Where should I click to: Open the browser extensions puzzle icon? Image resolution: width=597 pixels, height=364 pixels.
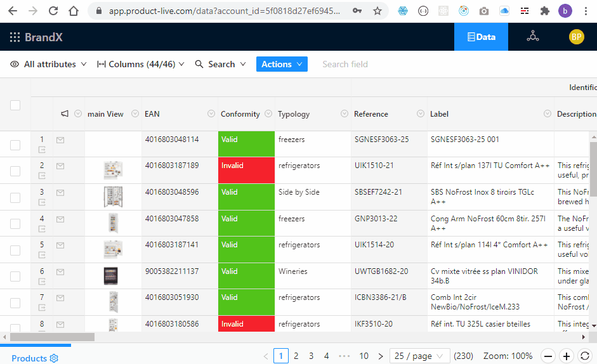[545, 11]
